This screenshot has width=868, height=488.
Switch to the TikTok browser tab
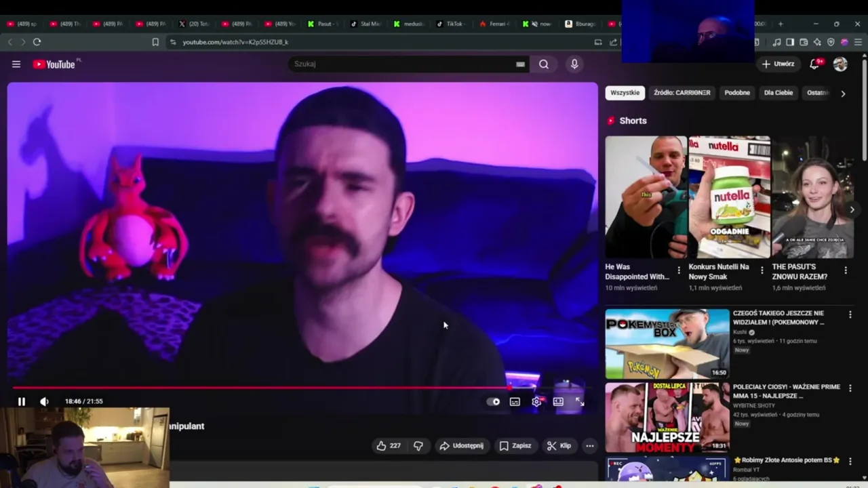tap(452, 24)
